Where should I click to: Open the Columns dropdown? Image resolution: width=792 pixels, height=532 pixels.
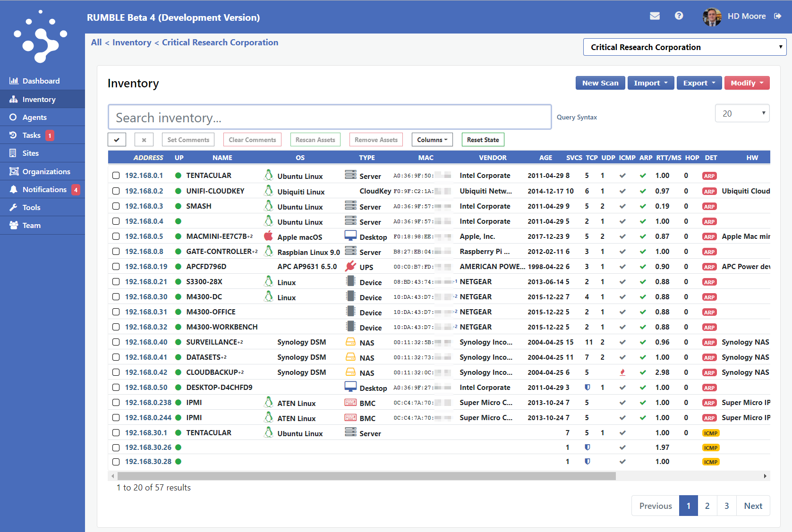[432, 139]
